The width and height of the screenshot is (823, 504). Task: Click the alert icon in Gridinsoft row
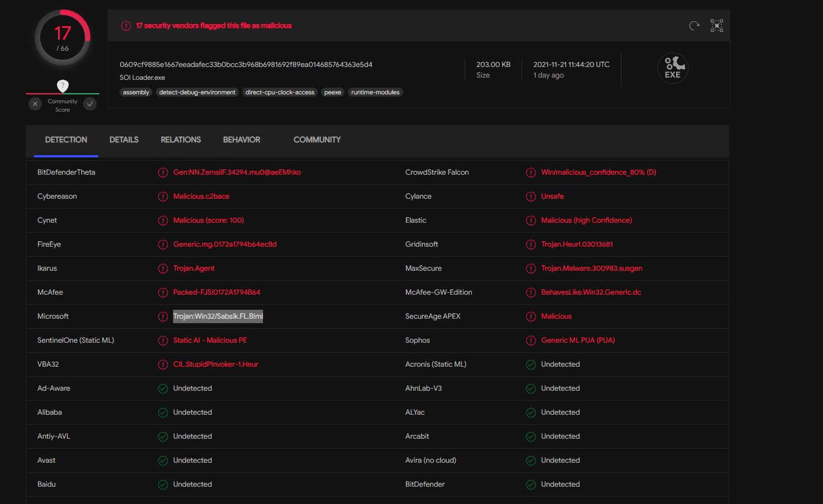531,244
